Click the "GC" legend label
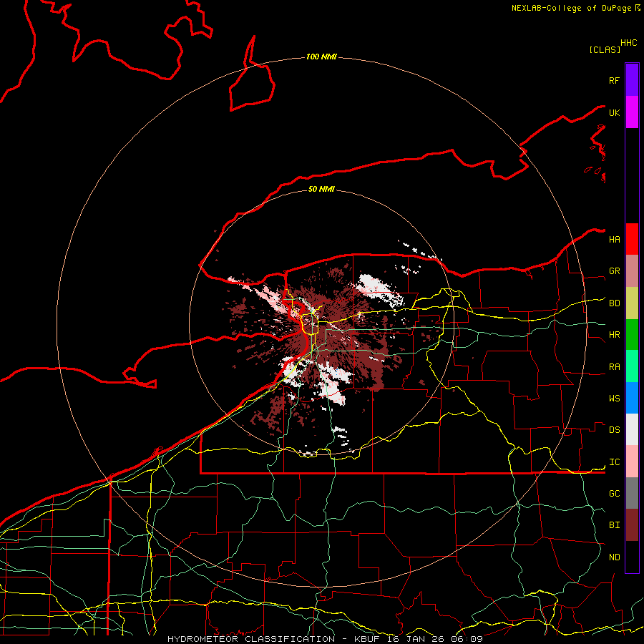The image size is (644, 644). [614, 494]
